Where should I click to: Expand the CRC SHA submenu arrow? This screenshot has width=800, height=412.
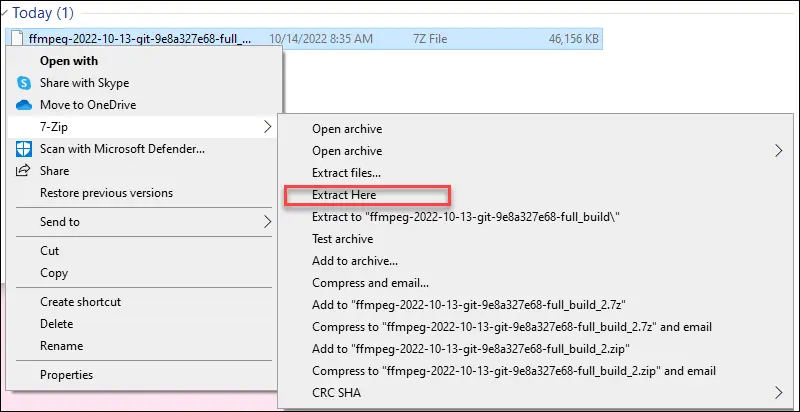[x=777, y=393]
